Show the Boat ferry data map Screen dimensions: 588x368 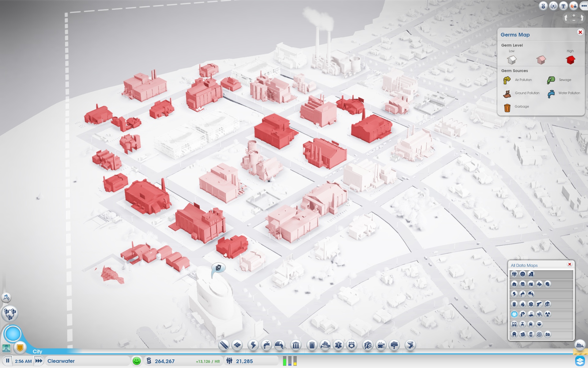pyautogui.click(x=539, y=324)
